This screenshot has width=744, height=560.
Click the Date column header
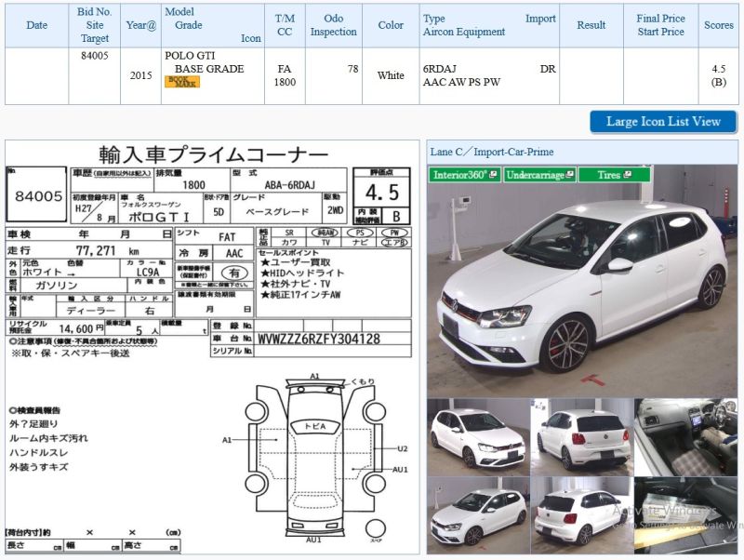37,25
